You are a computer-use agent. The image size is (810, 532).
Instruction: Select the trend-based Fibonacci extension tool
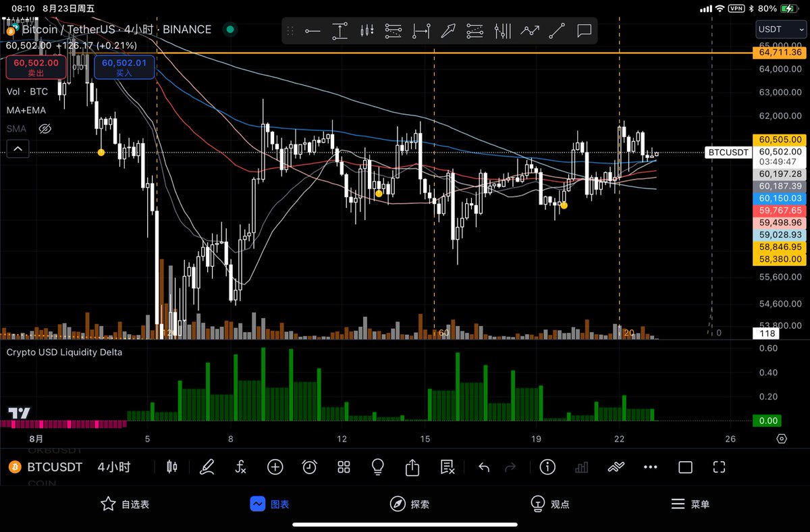coord(475,30)
